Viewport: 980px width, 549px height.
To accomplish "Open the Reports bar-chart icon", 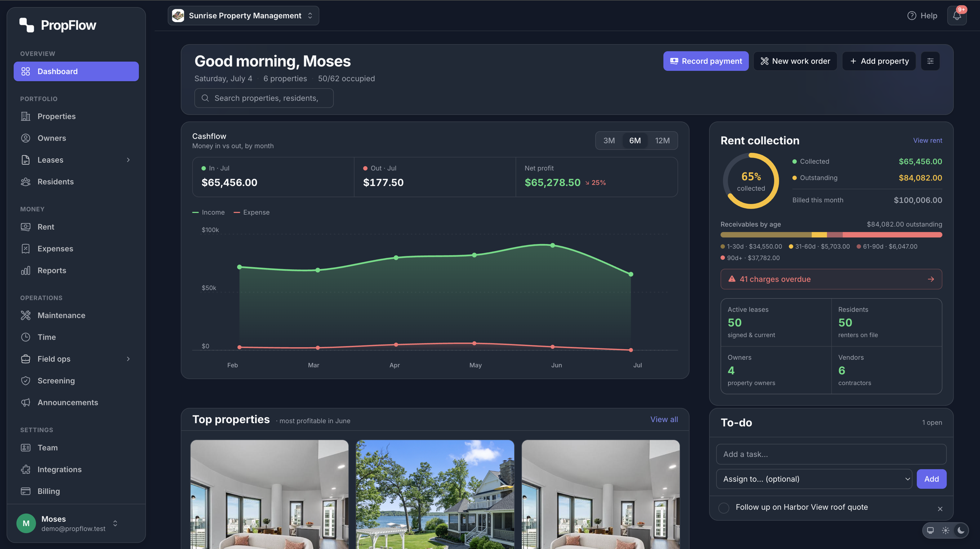I will [26, 270].
